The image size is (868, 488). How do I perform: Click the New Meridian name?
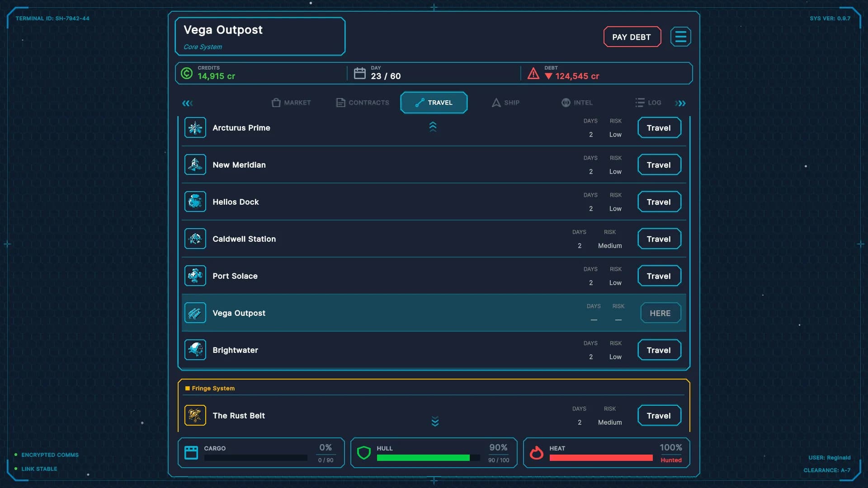point(239,165)
